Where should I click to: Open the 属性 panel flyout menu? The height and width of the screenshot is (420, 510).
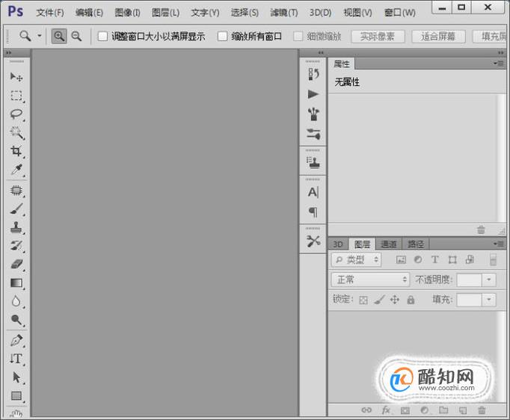click(499, 64)
